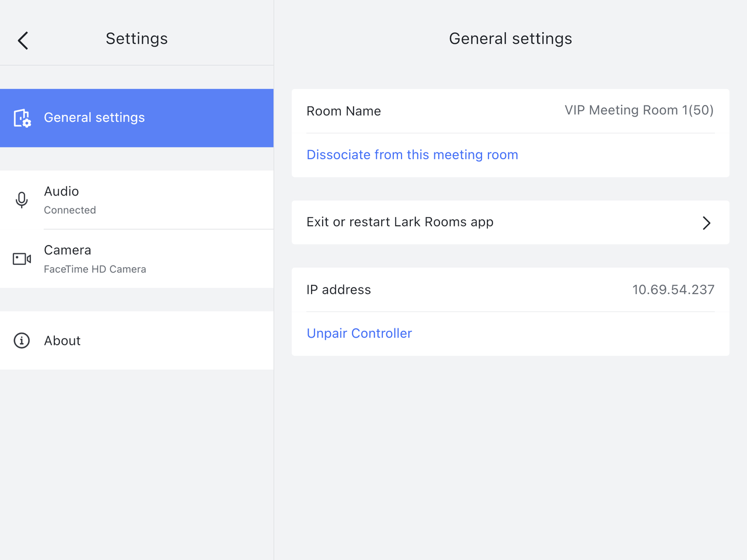
Task: Click the Unpair Controller link
Action: [359, 334]
